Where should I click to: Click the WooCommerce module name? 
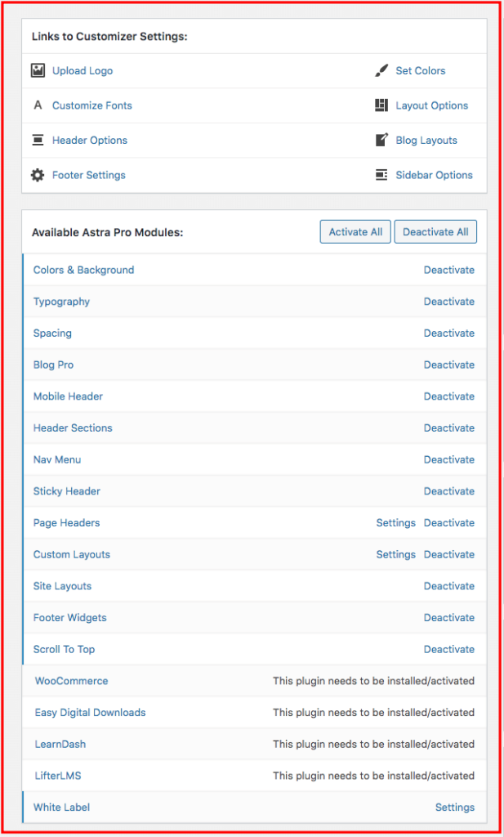(x=71, y=681)
